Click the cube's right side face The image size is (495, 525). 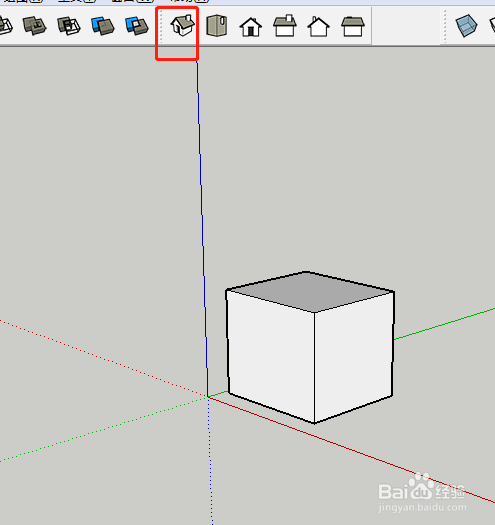(x=354, y=357)
